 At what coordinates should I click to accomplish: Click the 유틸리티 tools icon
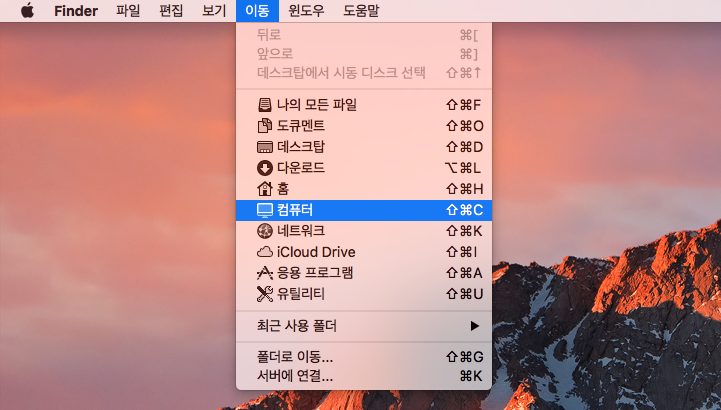click(x=264, y=294)
